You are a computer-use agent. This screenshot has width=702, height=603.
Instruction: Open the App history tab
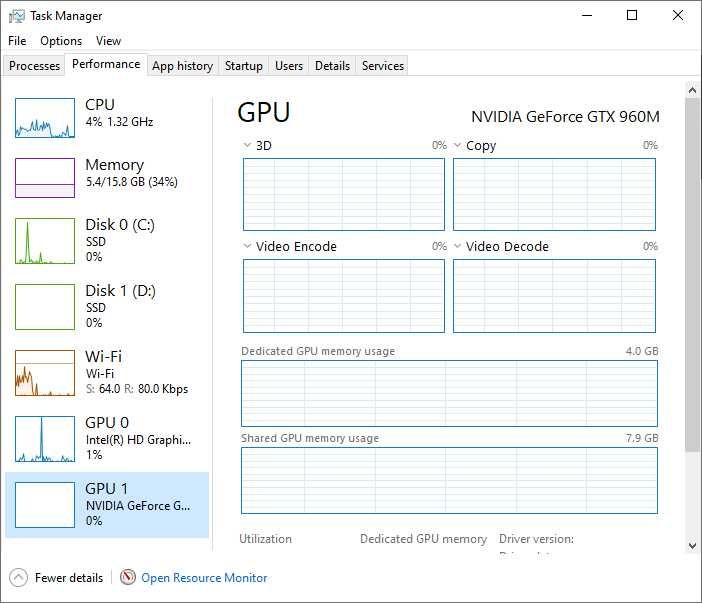(x=182, y=66)
